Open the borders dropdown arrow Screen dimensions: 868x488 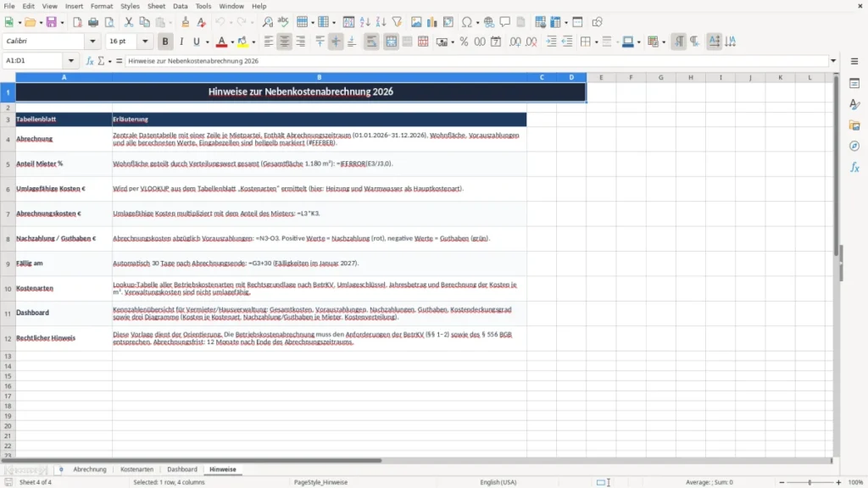[x=596, y=42]
